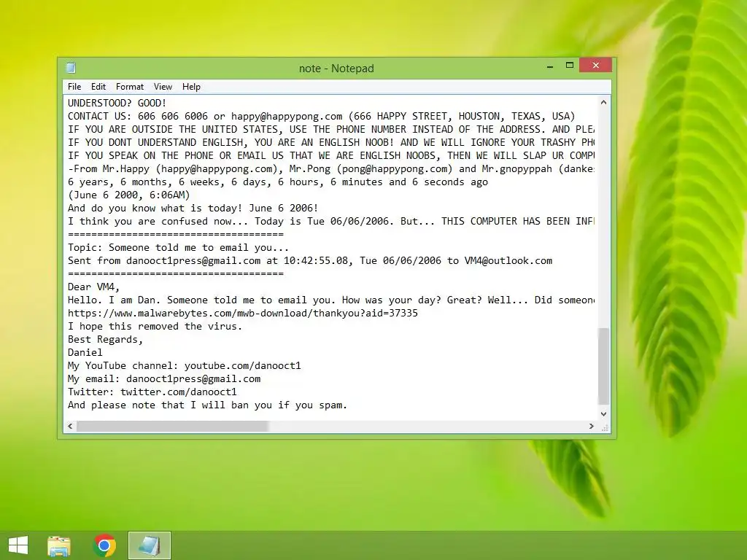Viewport: 747px width, 560px height.
Task: Minimize the Notepad window
Action: coord(550,66)
